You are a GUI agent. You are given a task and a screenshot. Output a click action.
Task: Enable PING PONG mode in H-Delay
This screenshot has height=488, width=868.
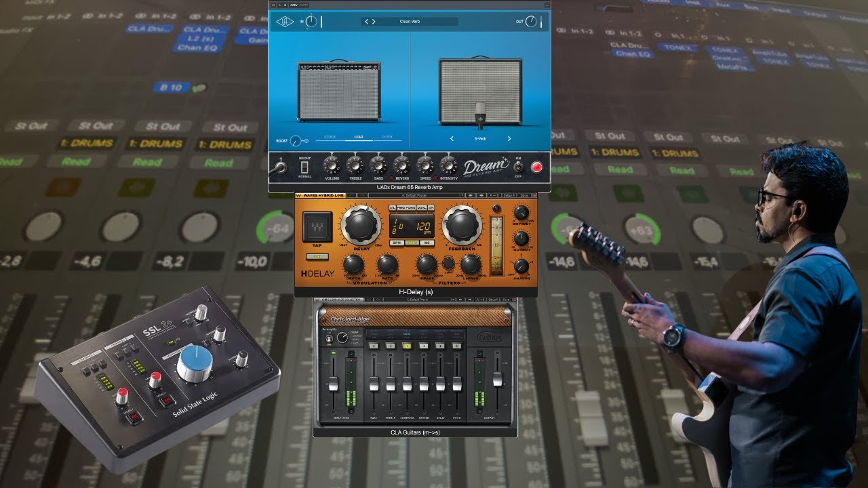click(406, 207)
